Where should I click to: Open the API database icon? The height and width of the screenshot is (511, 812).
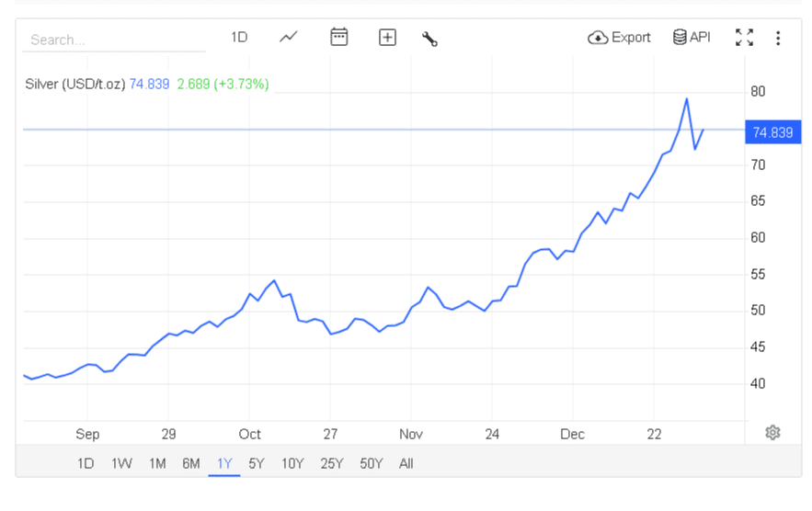[x=692, y=38]
